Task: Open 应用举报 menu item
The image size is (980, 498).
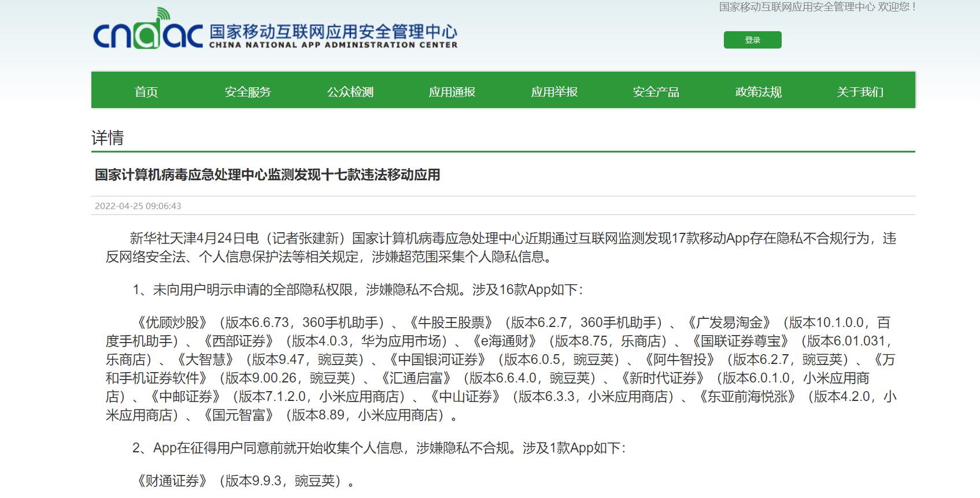Action: pos(554,92)
